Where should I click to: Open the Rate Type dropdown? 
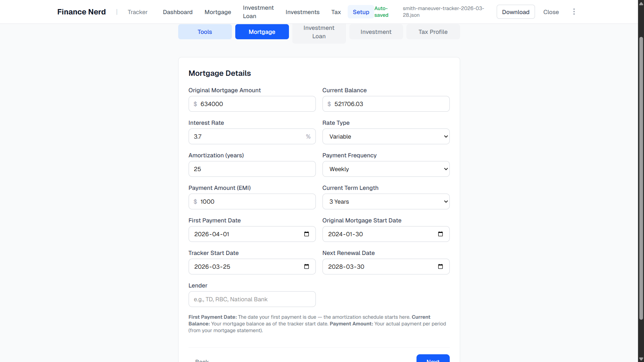[385, 136]
